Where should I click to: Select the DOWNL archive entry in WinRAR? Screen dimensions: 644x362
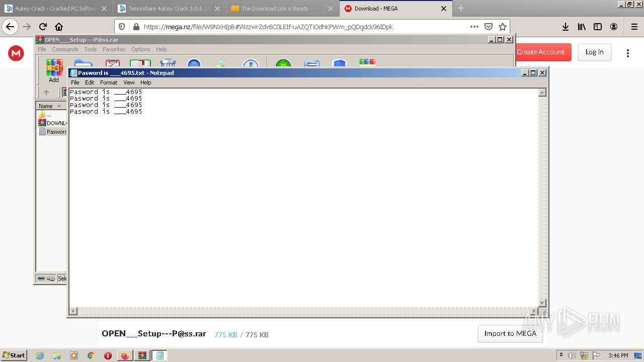(x=52, y=123)
